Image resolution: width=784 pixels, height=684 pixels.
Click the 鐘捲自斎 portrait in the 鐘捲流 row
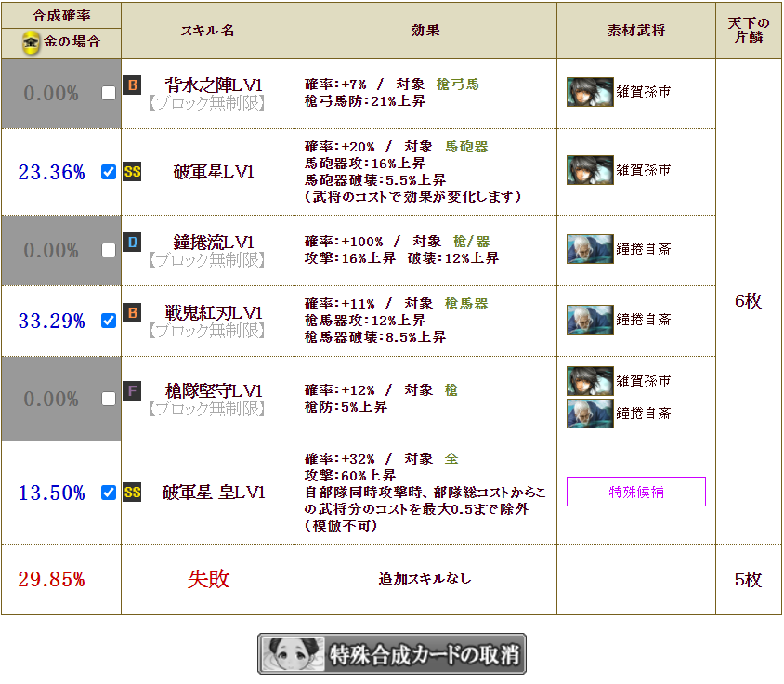590,249
